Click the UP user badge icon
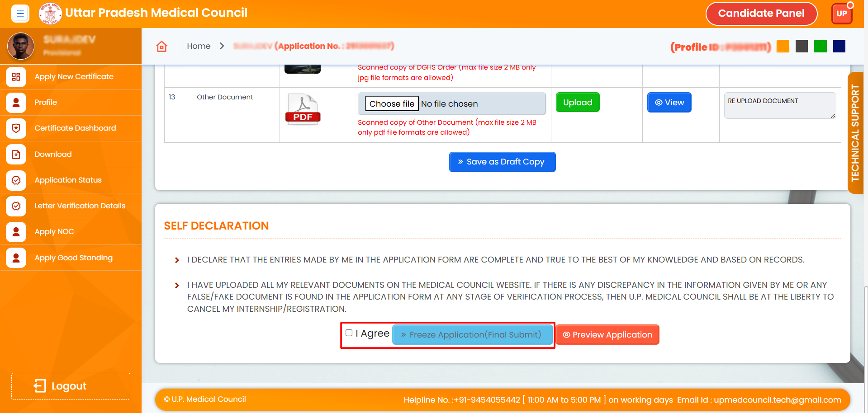 coord(841,14)
